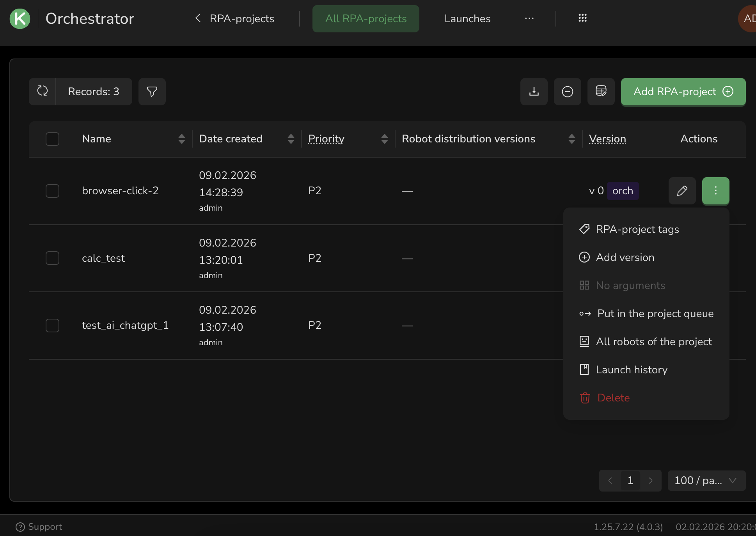756x536 pixels.
Task: Open the Support link in the footer
Action: (39, 527)
